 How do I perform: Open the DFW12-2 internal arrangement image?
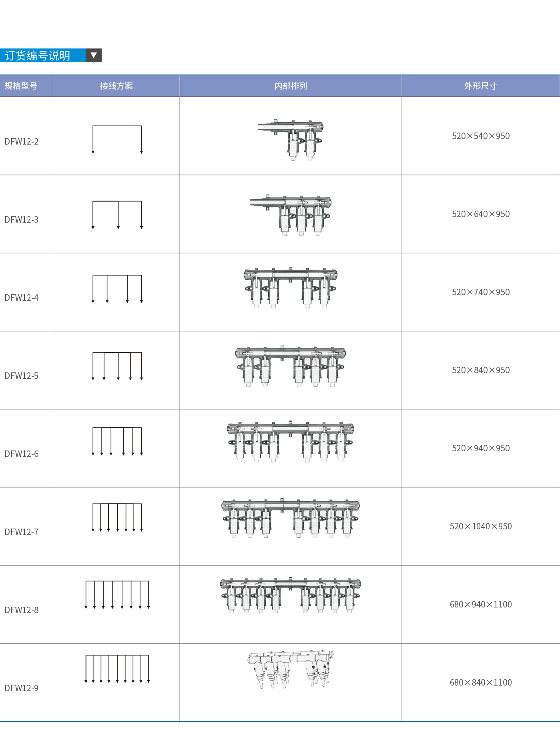pos(291,139)
